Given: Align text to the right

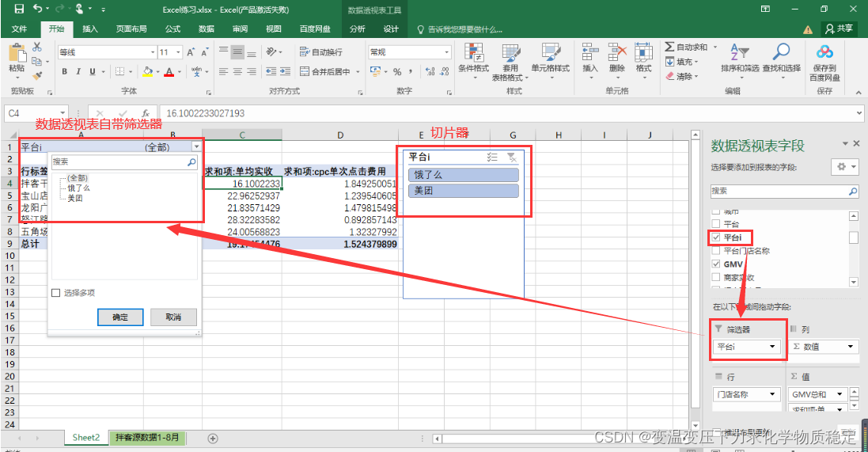Looking at the screenshot, I should point(252,71).
